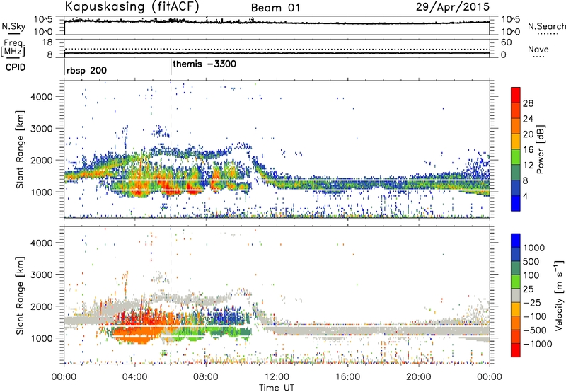This screenshot has width=566, height=392.
Task: Click the 'themis -3300' CPID marker
Action: pyautogui.click(x=204, y=64)
